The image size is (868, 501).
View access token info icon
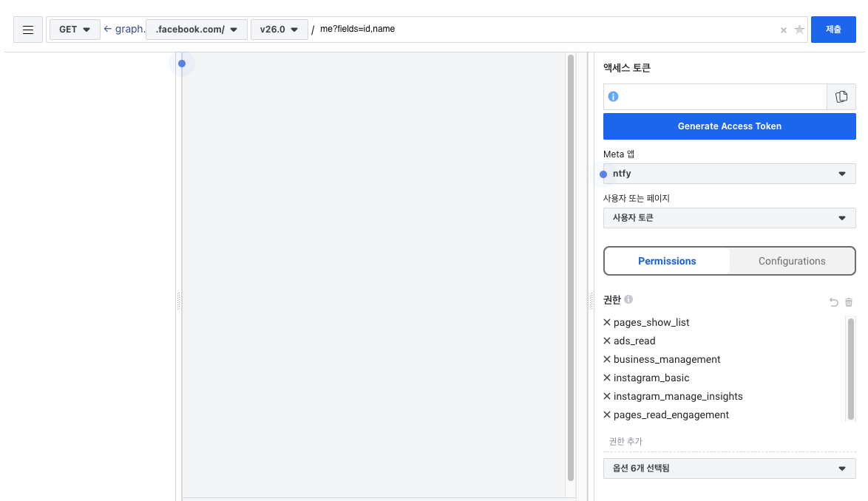coord(614,97)
